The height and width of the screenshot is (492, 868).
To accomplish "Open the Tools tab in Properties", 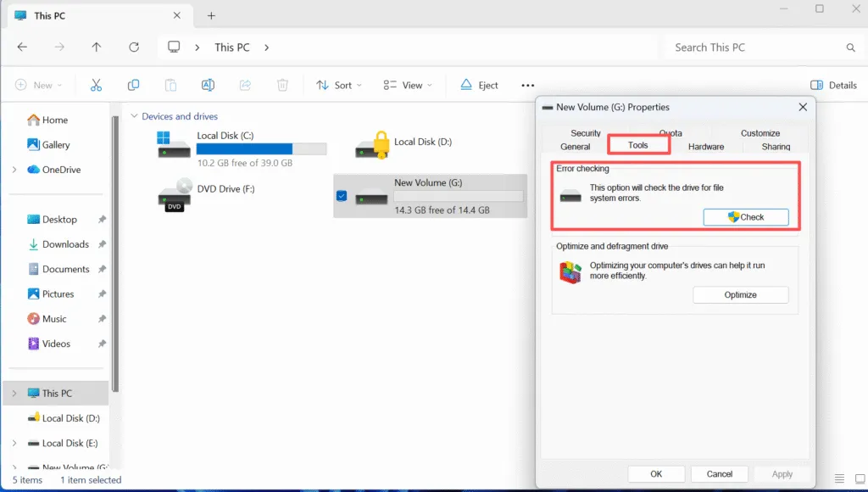I will click(638, 144).
